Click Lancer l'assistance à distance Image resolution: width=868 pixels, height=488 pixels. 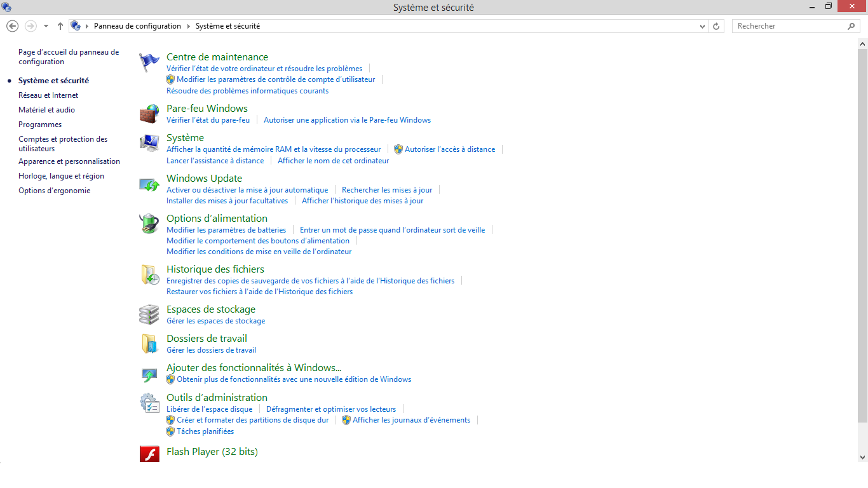(x=215, y=161)
